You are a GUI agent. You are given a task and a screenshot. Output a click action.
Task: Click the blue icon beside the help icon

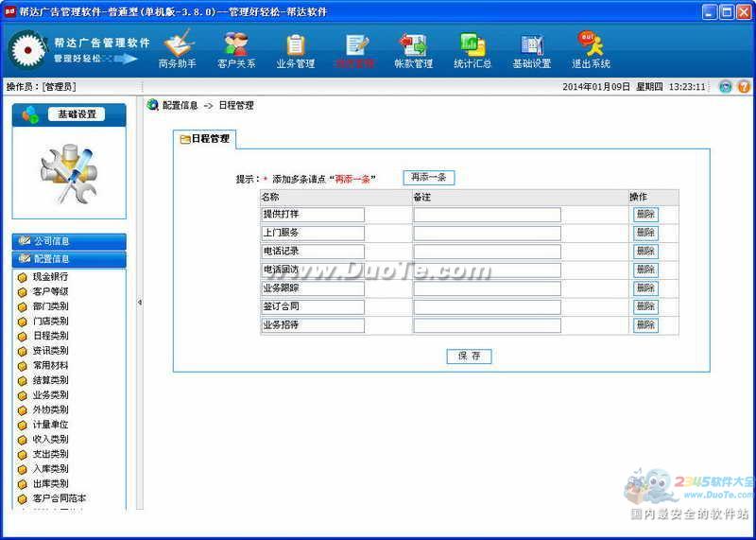coord(725,86)
